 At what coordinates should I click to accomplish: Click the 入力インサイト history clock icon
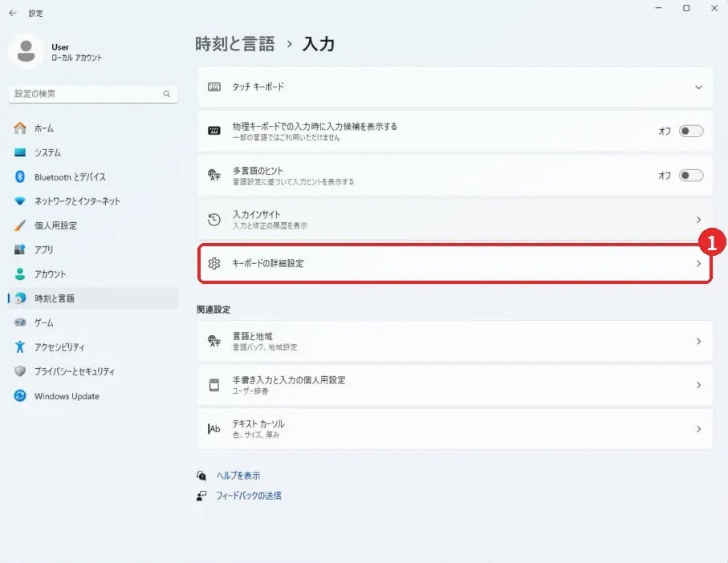tap(214, 220)
